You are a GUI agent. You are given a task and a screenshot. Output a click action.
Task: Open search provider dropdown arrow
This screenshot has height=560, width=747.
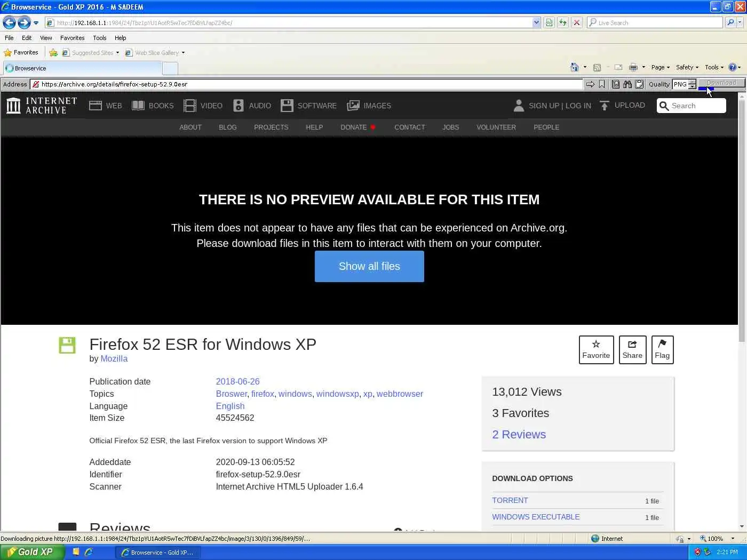point(740,23)
